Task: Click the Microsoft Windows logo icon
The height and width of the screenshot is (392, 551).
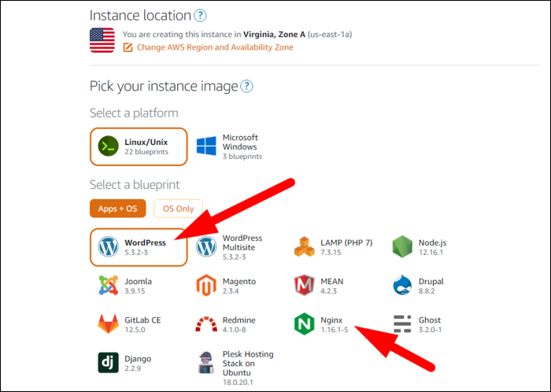Action: (206, 146)
